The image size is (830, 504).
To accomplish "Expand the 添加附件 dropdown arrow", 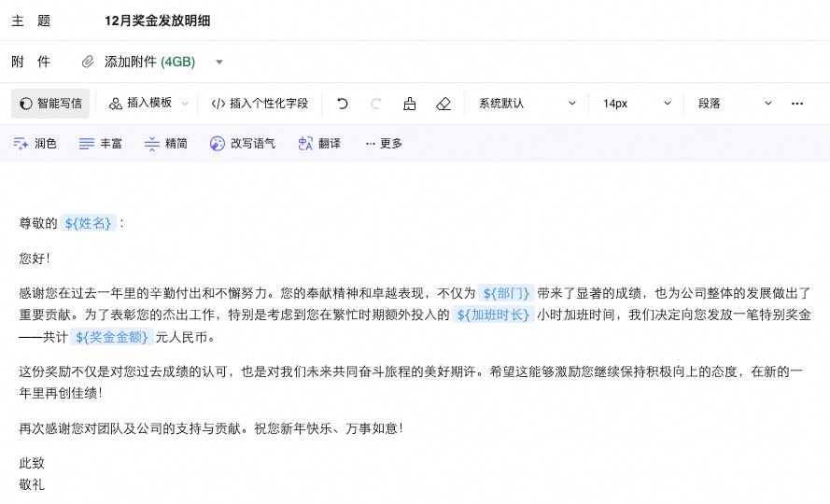I will pyautogui.click(x=219, y=63).
